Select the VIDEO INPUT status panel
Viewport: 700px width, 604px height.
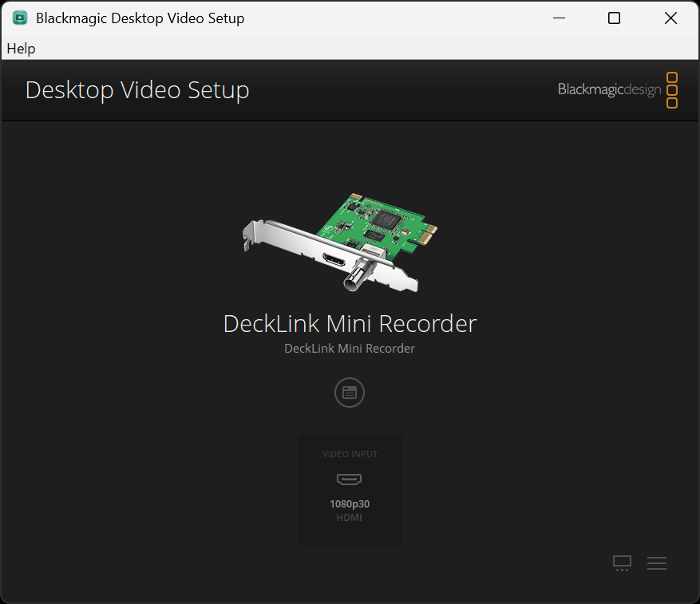349,489
